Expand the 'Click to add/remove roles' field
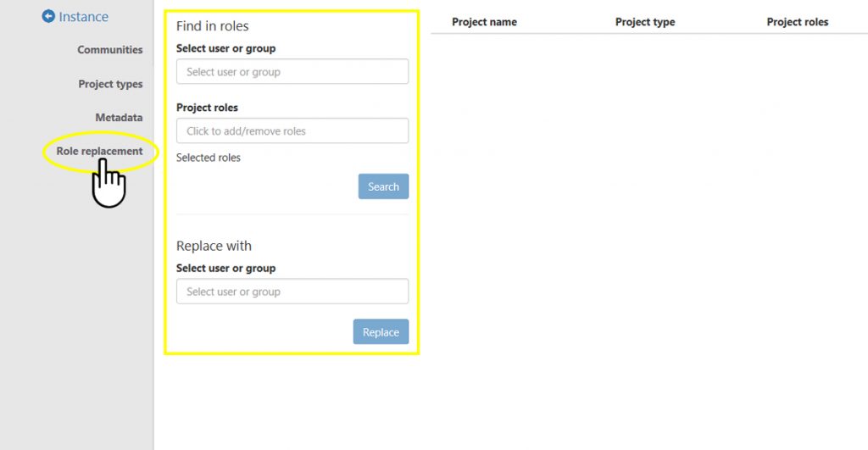 point(292,131)
